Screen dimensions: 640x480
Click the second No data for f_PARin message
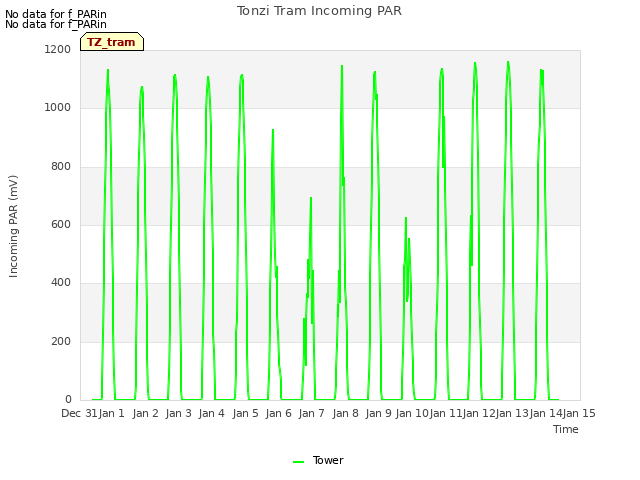56,24
